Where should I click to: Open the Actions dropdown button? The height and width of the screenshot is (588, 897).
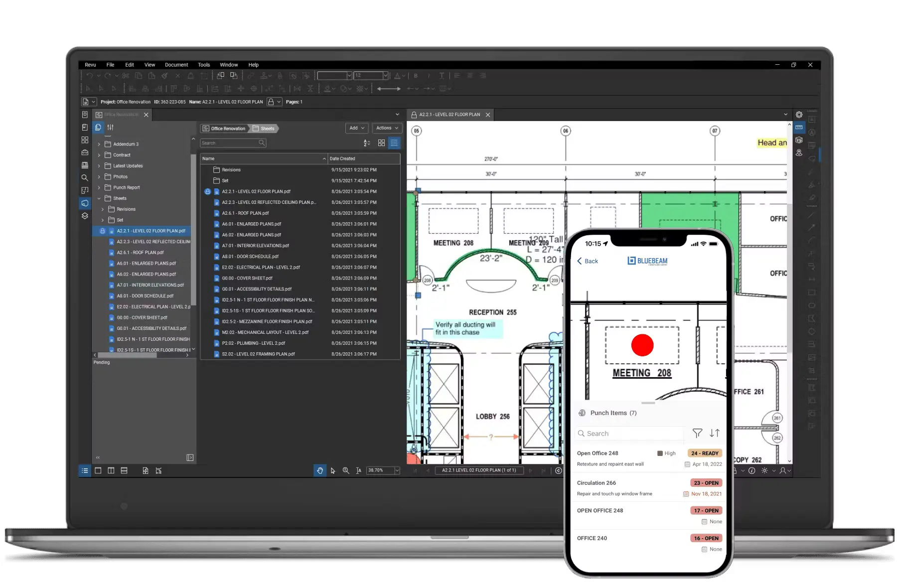coord(387,128)
